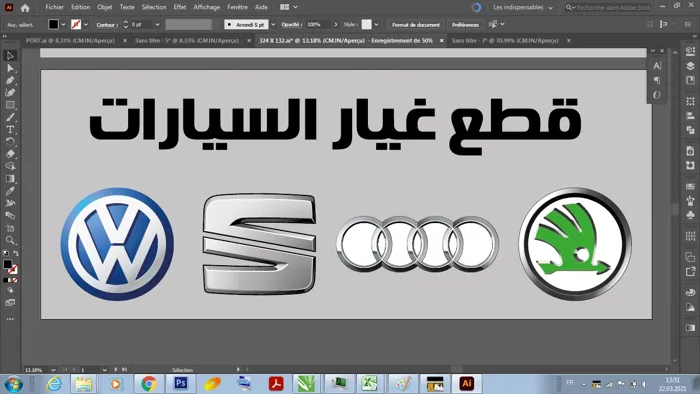The image size is (700, 394).
Task: Swap fill and stroke colors
Action: point(16,253)
